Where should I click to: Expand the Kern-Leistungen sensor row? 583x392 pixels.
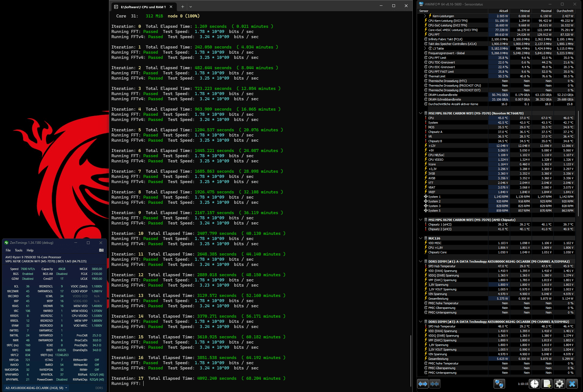pos(425,16)
